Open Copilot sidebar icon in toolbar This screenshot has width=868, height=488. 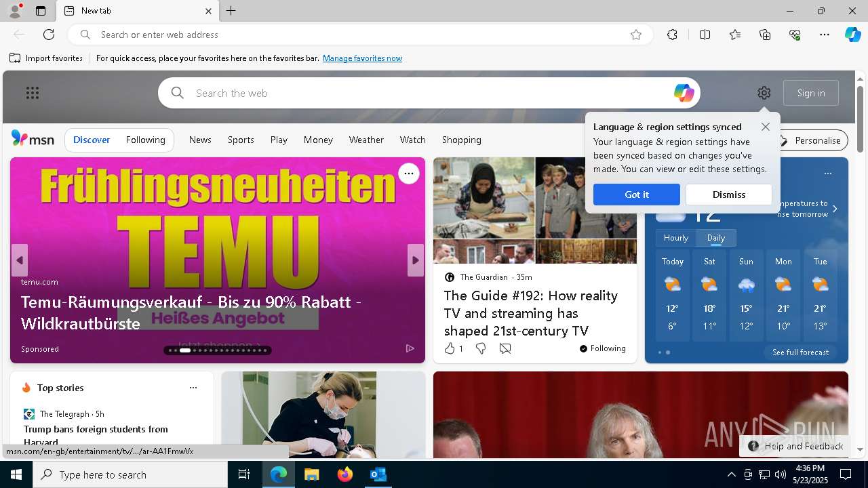(852, 35)
